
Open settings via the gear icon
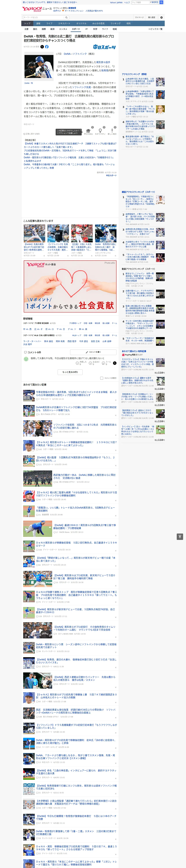point(161,18)
